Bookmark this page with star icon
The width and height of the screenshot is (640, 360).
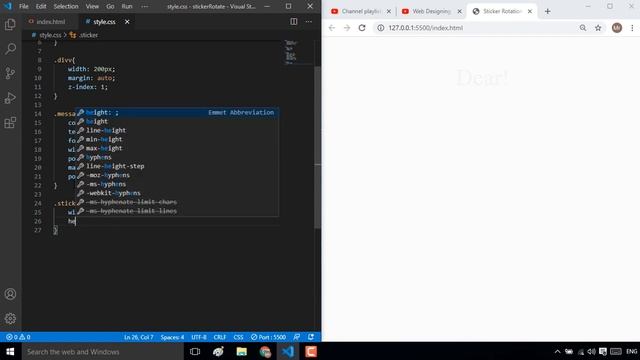[x=598, y=28]
